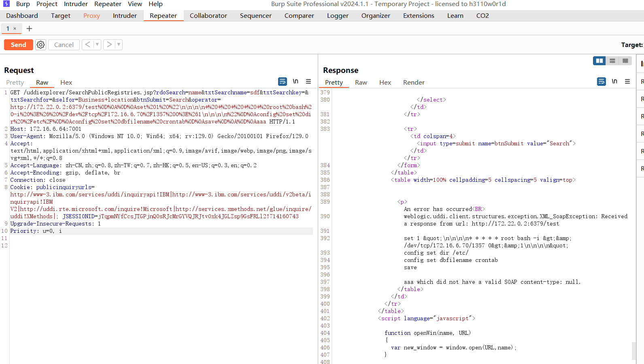Select Response Pretty view tab
This screenshot has height=364, width=644.
pos(334,83)
